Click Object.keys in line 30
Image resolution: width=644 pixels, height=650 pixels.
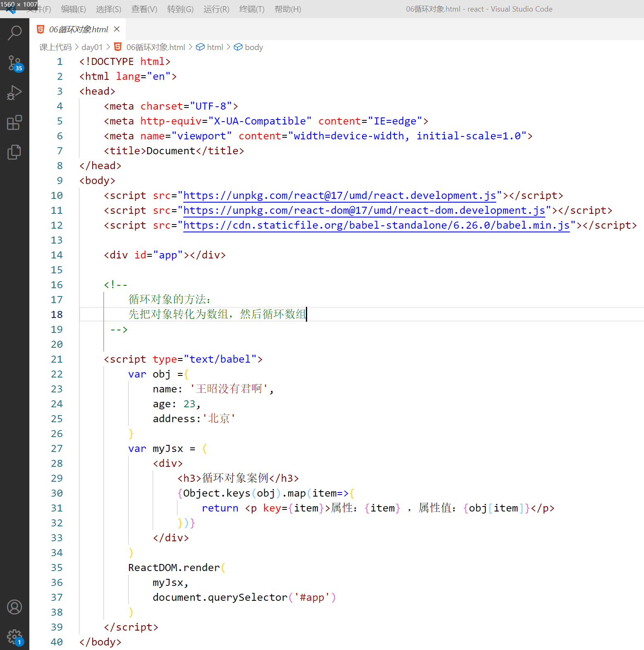tap(217, 493)
